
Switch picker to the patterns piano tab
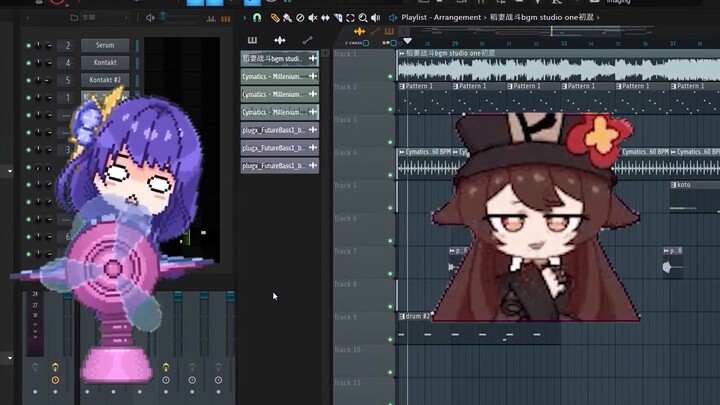pos(252,40)
